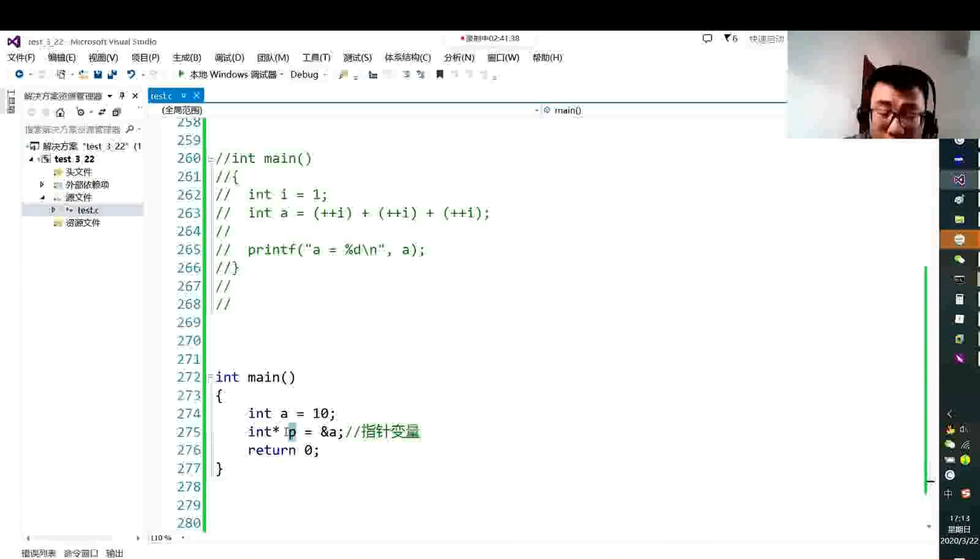Click the Home icon in Solution Explorer
This screenshot has width=980, height=560.
pos(60,112)
